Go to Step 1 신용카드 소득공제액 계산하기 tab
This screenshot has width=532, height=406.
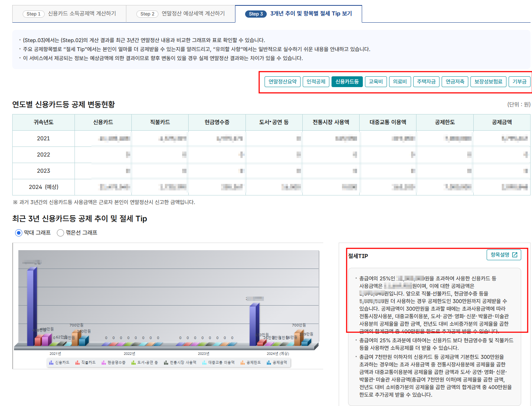tap(69, 14)
